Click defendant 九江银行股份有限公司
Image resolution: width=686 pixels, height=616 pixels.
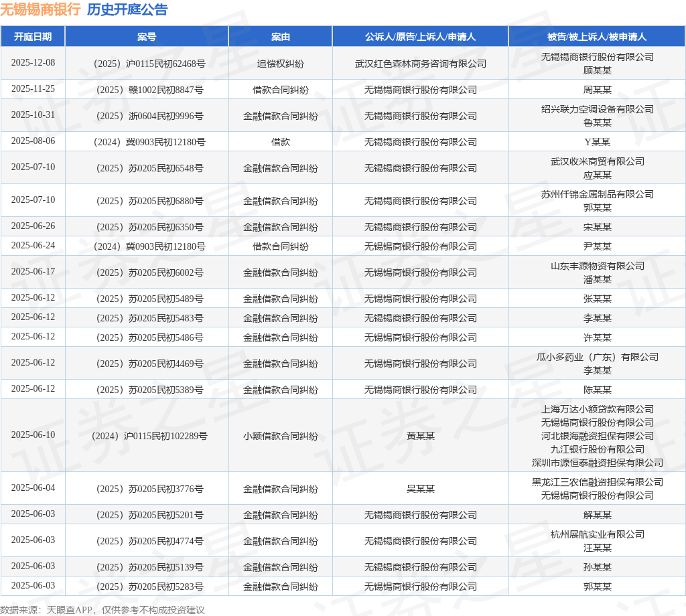(x=597, y=449)
